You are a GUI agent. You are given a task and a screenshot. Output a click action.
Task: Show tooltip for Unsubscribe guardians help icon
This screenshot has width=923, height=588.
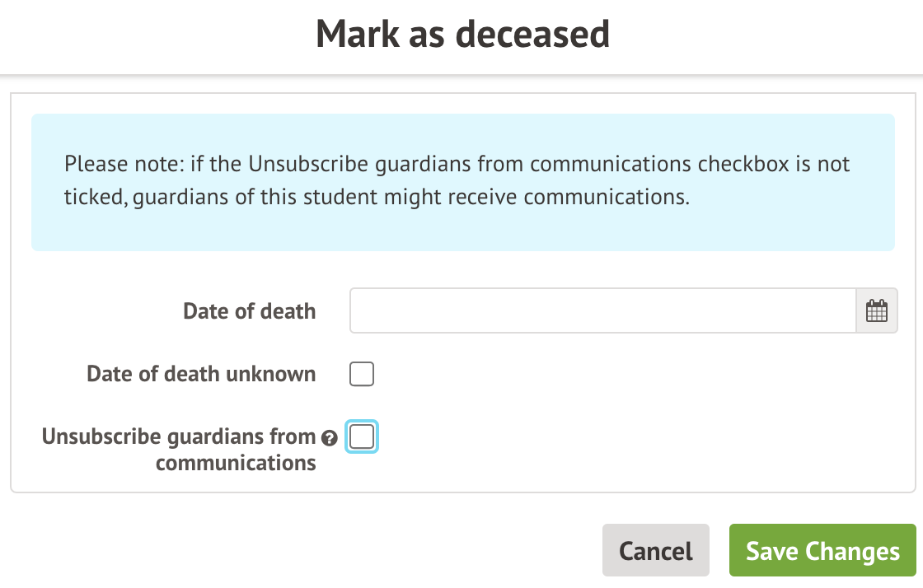pyautogui.click(x=330, y=438)
